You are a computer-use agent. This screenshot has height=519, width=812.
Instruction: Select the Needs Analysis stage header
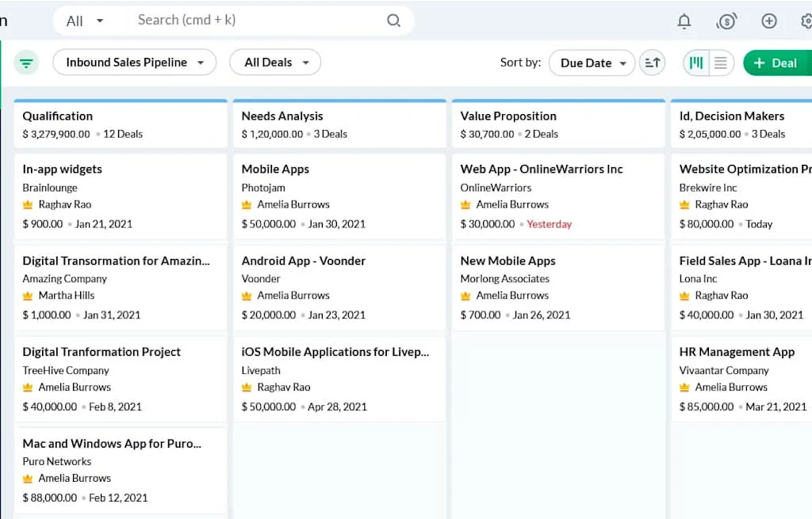(282, 116)
